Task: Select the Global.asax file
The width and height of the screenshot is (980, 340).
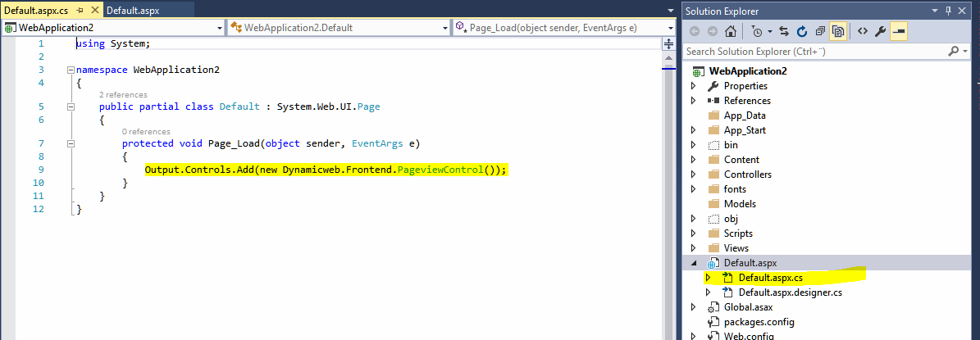Action: [x=747, y=307]
